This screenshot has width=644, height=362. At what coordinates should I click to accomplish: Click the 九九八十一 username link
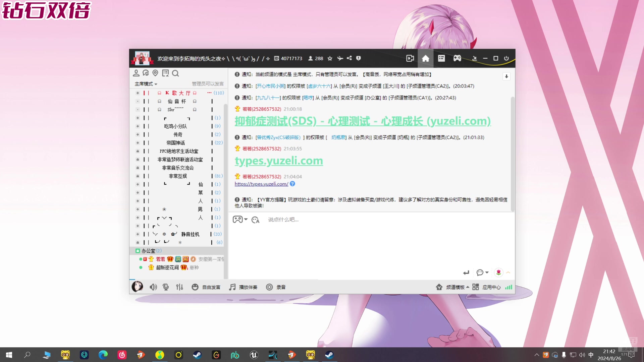[268, 98]
